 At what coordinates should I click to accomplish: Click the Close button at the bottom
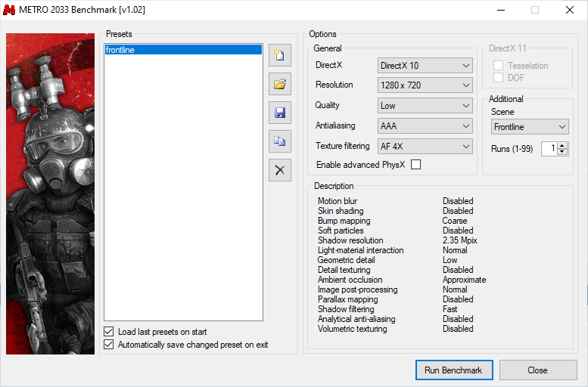point(538,370)
